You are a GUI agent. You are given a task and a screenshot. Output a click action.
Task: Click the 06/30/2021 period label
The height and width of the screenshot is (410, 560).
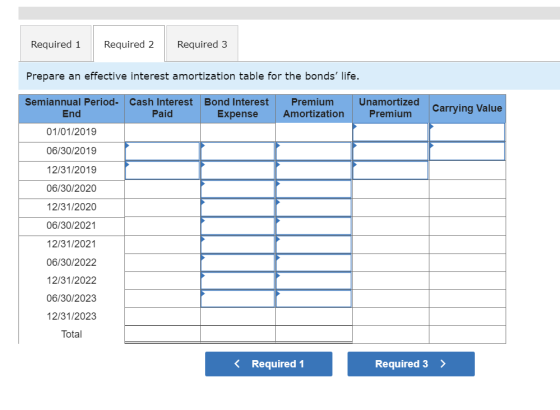point(71,226)
